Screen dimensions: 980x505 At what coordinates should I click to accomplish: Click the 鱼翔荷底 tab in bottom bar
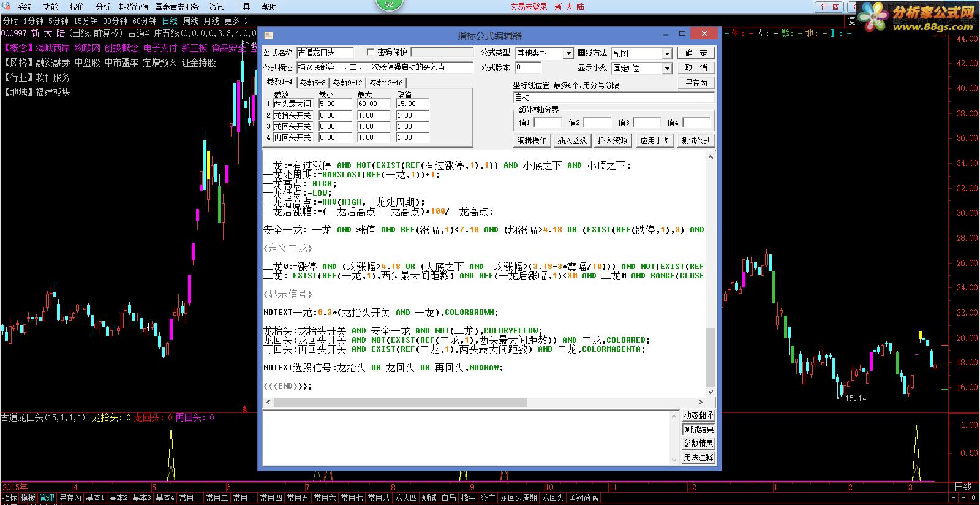pos(583,498)
